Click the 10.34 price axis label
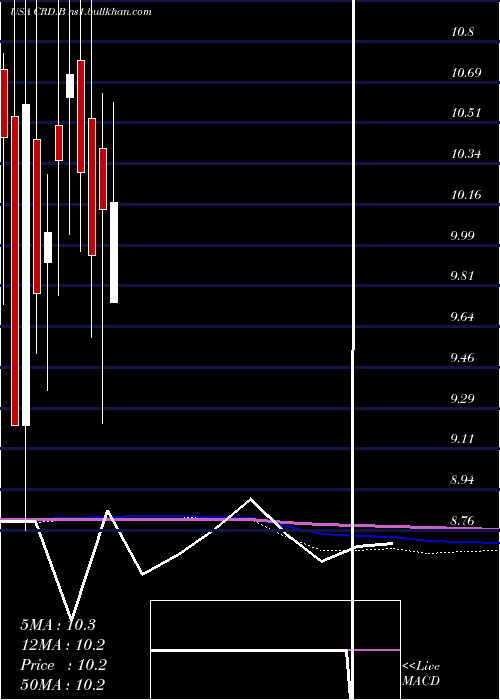This screenshot has height=700, width=500. 466,154
